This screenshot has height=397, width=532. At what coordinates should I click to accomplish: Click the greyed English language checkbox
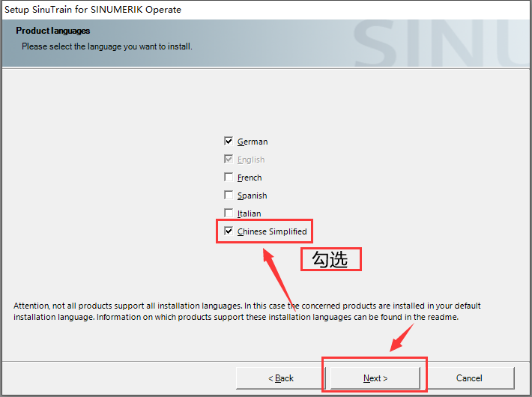pyautogui.click(x=229, y=159)
